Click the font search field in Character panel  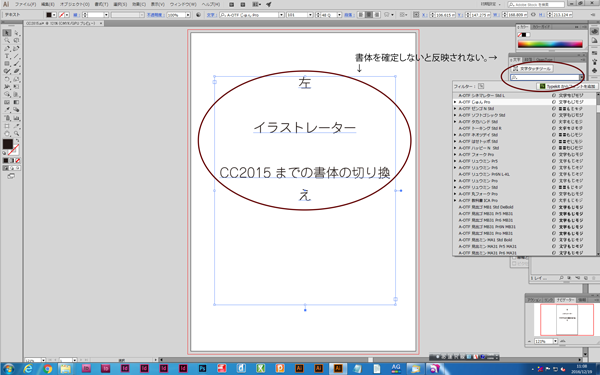tap(545, 78)
